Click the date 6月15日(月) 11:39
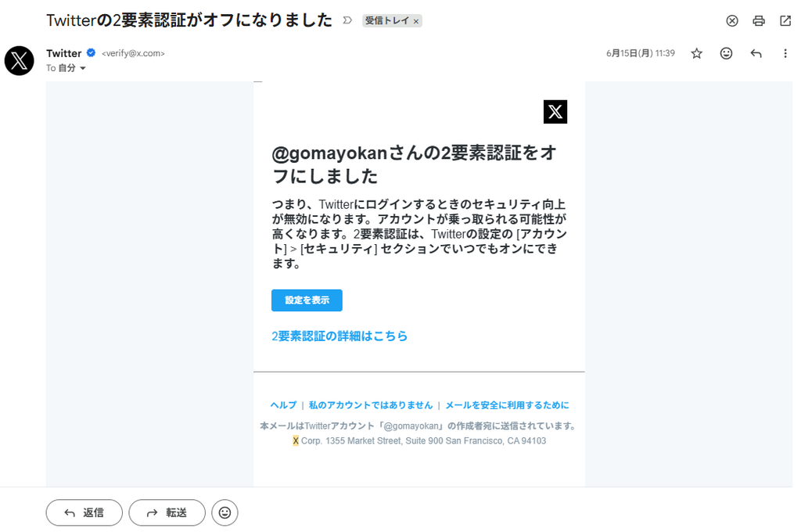 tap(641, 53)
